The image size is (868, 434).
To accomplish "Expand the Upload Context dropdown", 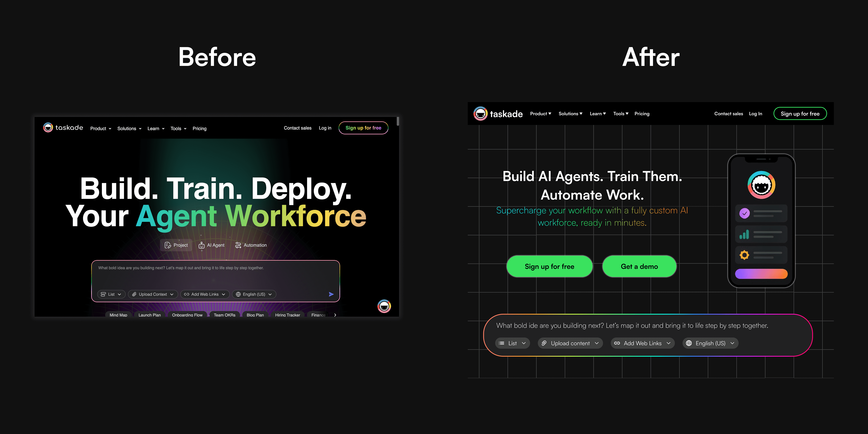I will pos(153,295).
